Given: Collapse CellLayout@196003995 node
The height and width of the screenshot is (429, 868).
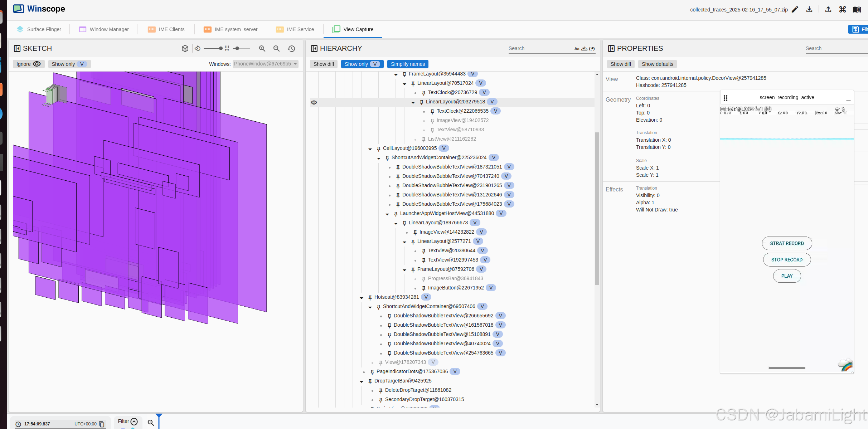Looking at the screenshot, I should tap(370, 149).
